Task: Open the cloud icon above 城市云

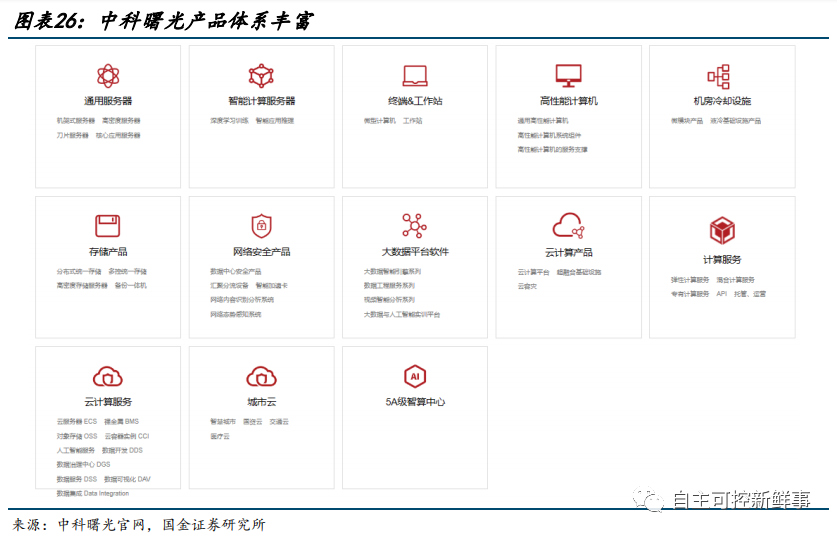Action: click(261, 376)
